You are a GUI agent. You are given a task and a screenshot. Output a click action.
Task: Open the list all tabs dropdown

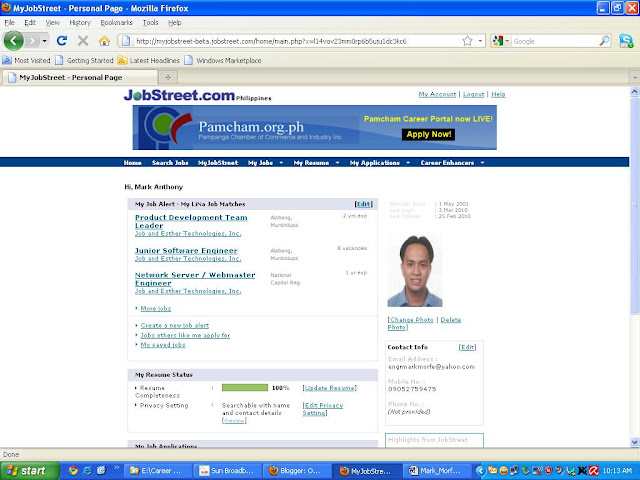click(635, 77)
